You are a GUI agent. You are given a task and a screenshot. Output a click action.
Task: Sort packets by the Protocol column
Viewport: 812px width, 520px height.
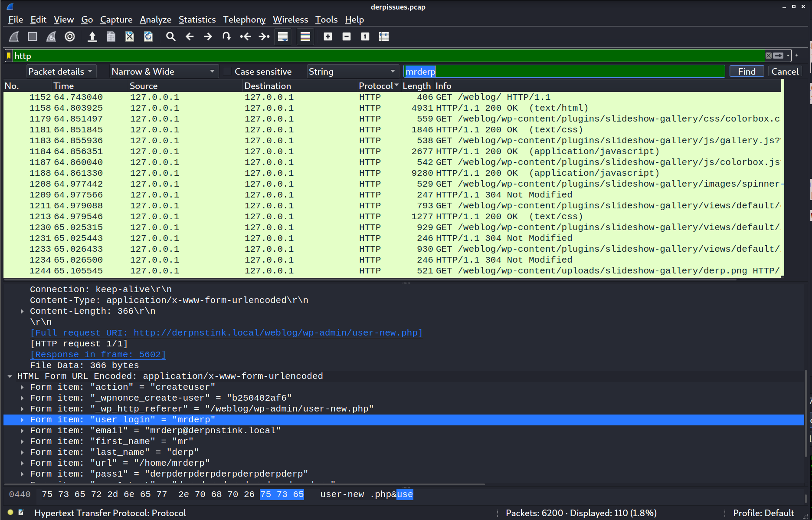378,86
